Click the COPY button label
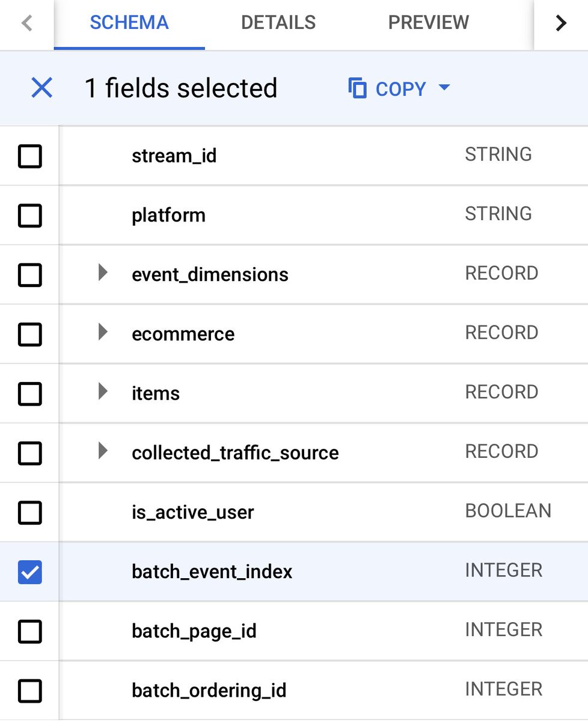 tap(400, 89)
